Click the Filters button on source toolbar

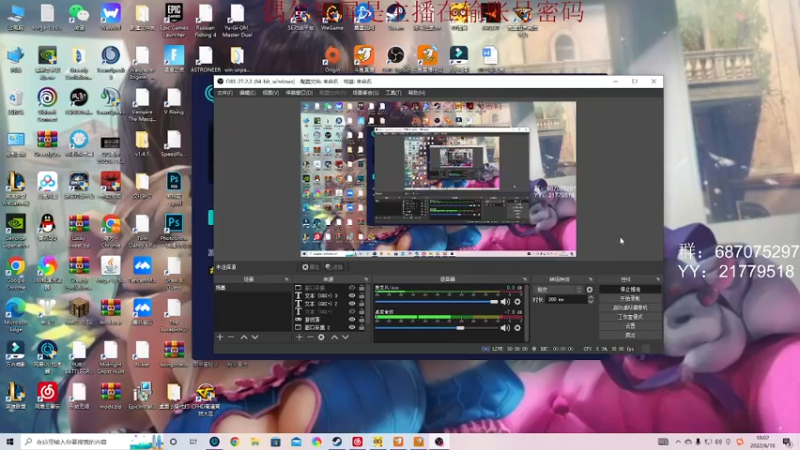coord(334,267)
